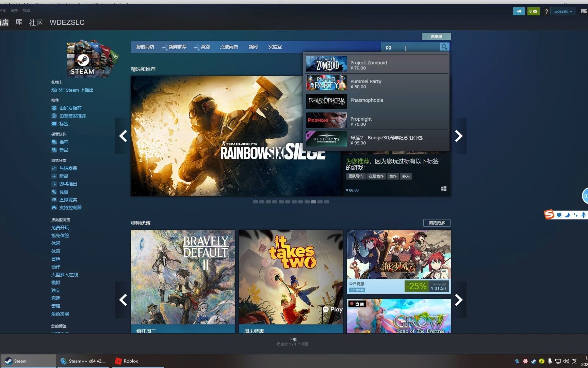
Task: Click the 免费开玩 link
Action: click(60, 228)
